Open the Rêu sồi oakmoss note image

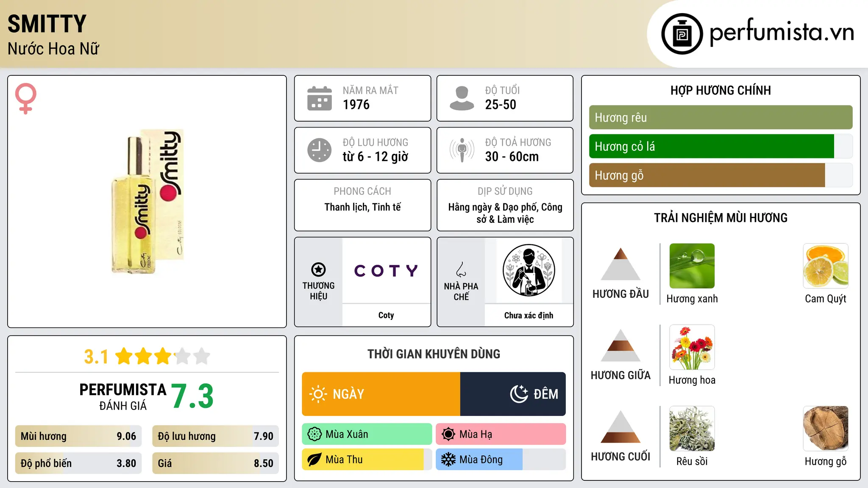pos(692,429)
